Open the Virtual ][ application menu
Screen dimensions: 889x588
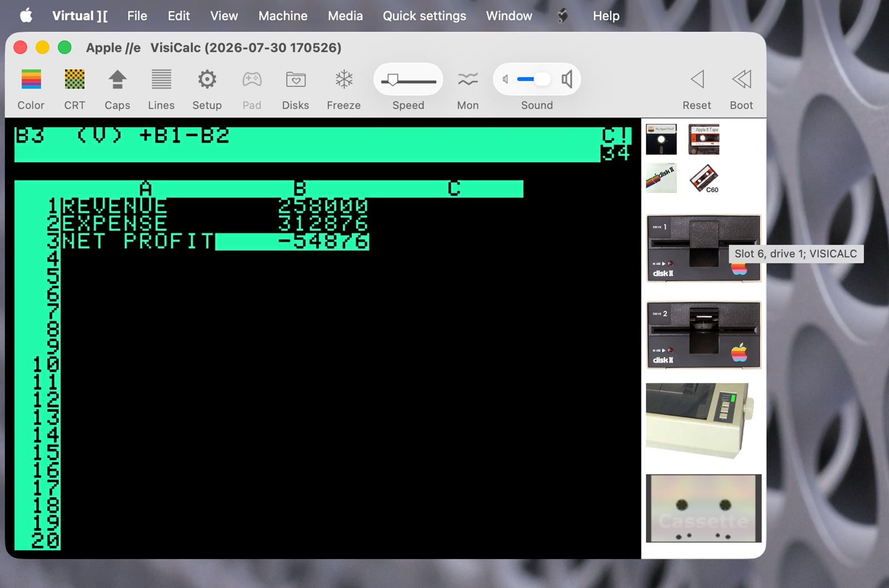pyautogui.click(x=80, y=16)
